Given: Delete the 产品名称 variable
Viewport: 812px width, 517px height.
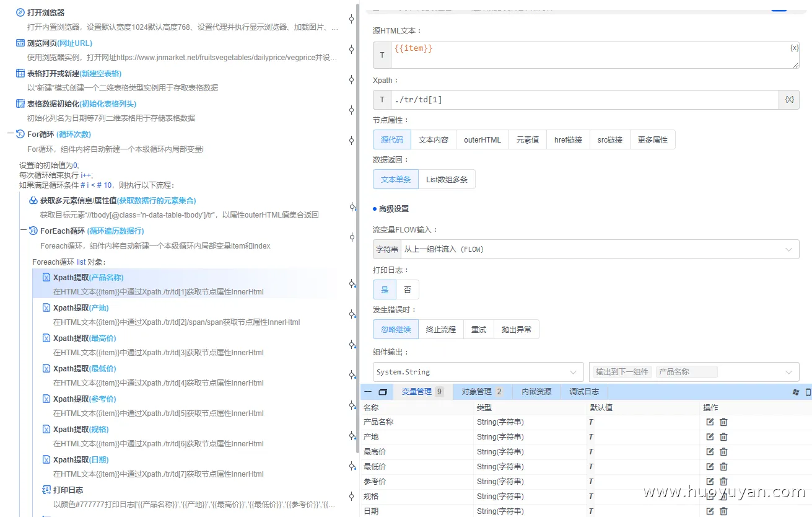Looking at the screenshot, I should tap(723, 422).
